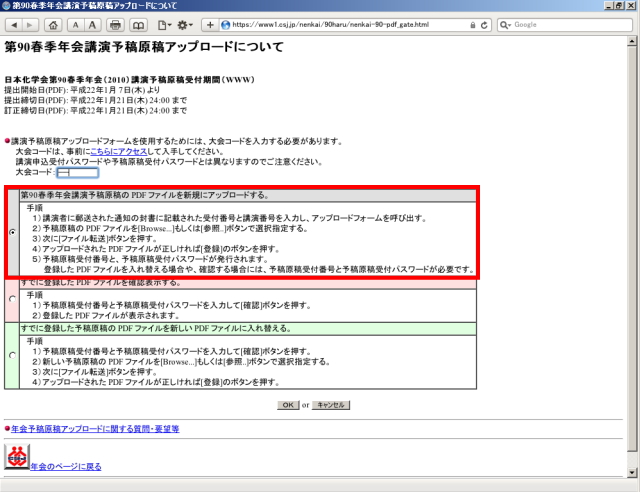Open the こちらにアクセス link

[118, 151]
